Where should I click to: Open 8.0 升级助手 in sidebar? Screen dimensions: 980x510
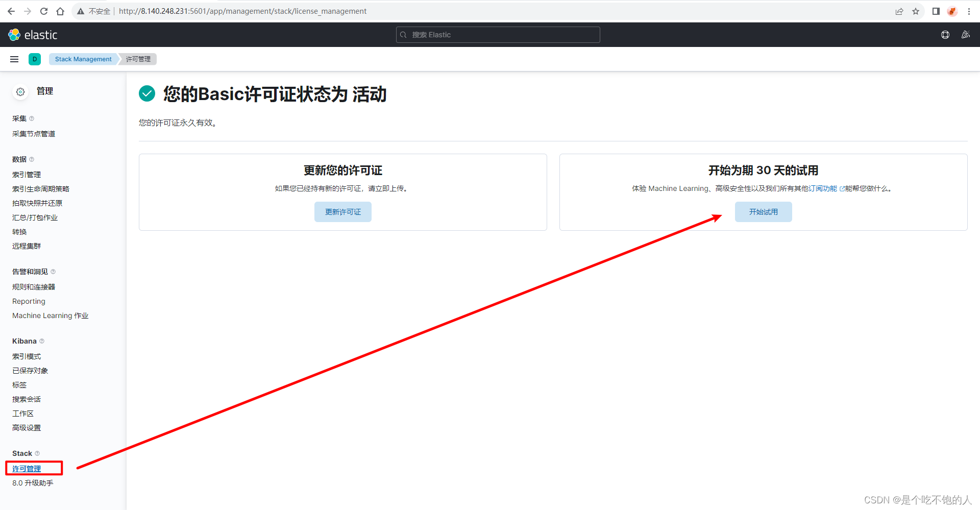(33, 483)
